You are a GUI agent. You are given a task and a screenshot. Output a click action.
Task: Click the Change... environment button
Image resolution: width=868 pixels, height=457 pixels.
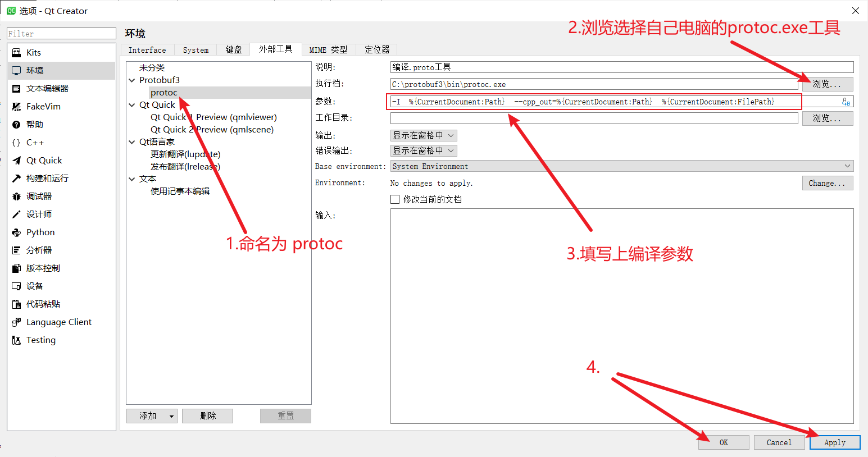(828, 183)
